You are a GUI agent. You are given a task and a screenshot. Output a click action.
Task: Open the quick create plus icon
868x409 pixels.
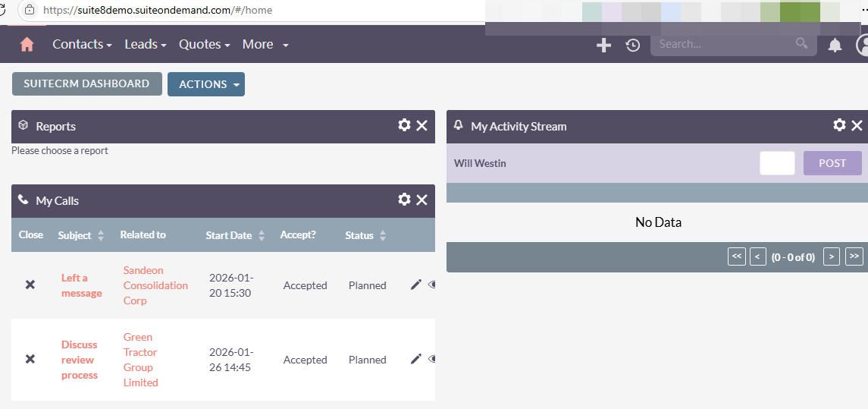603,45
